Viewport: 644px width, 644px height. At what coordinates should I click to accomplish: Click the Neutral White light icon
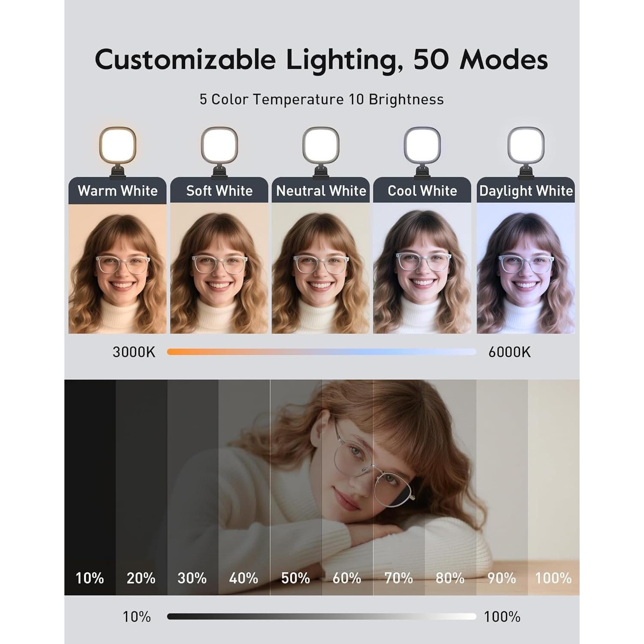pyautogui.click(x=321, y=151)
